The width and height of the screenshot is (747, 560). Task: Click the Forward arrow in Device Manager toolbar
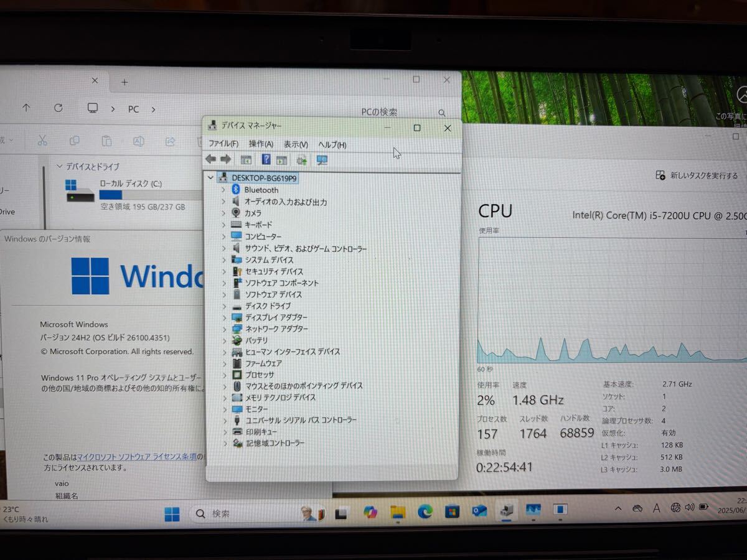coord(225,159)
